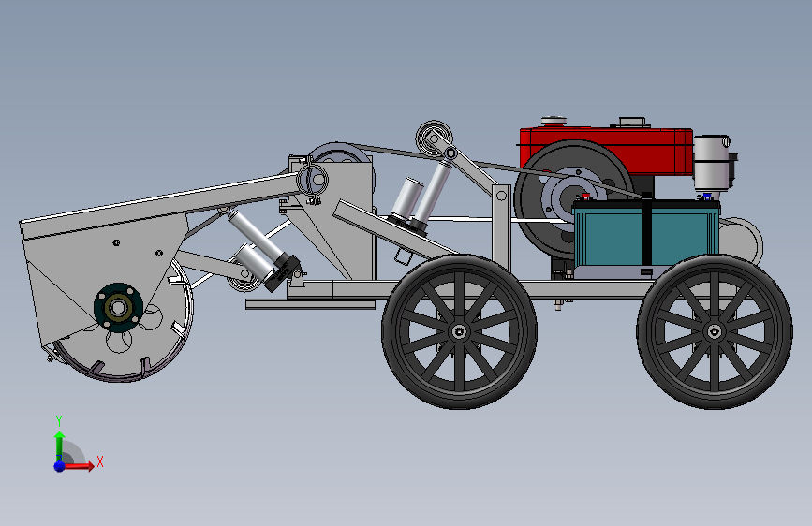
Task: Select the vertical post of the tensioner bracket
Action: [x=501, y=227]
